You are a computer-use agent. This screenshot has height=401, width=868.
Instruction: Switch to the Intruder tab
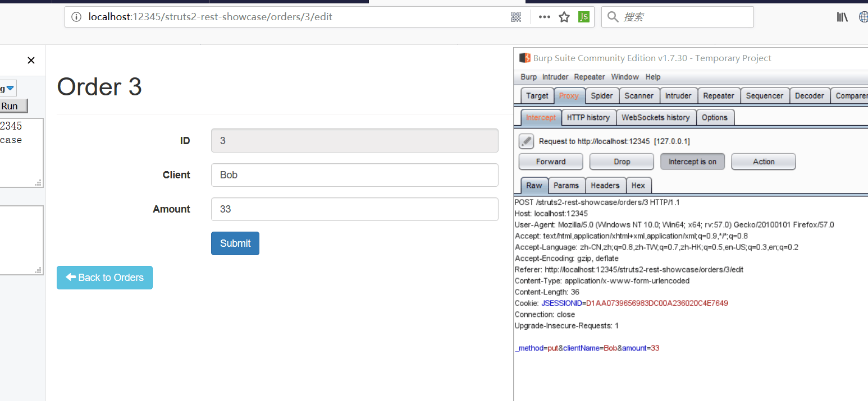tap(678, 96)
